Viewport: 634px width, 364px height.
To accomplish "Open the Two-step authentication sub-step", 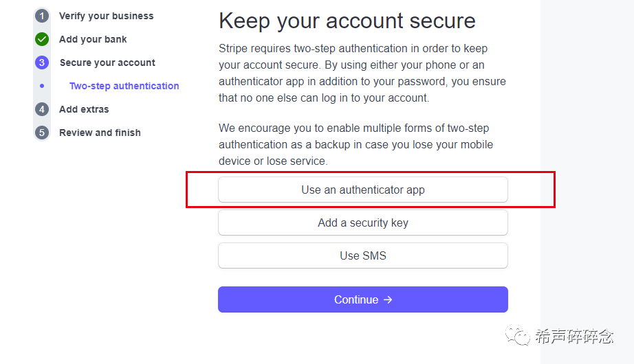I will pos(124,86).
